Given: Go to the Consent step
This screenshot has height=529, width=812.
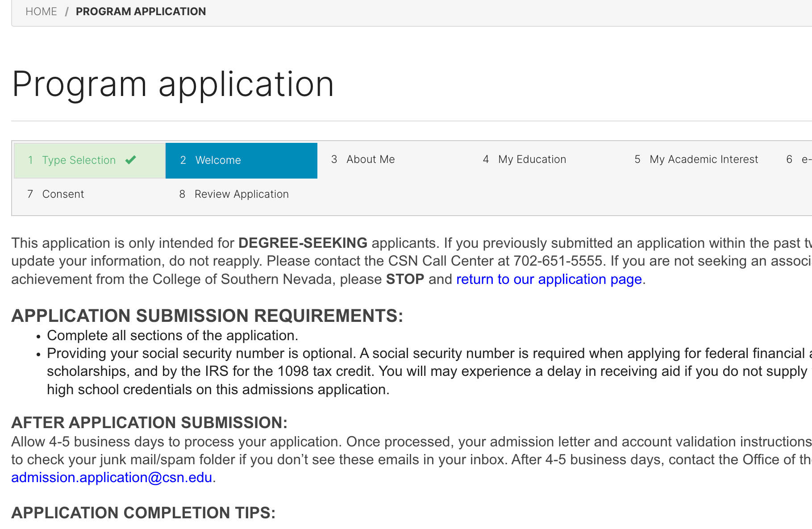Looking at the screenshot, I should pos(63,194).
